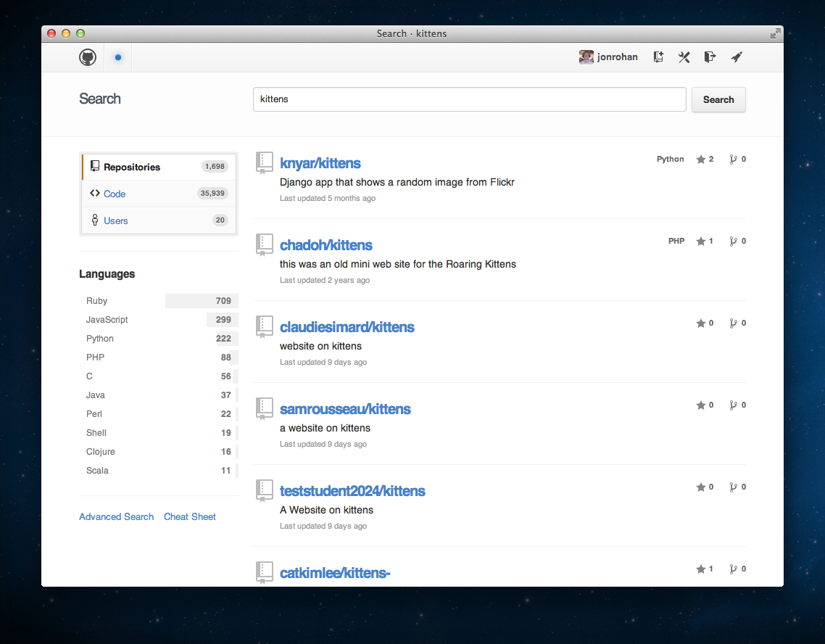
Task: Open the blue notifications indicator
Action: 118,57
